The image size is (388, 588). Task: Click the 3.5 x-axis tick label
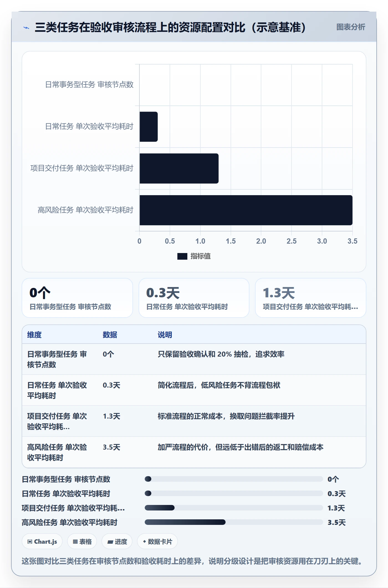(x=352, y=241)
